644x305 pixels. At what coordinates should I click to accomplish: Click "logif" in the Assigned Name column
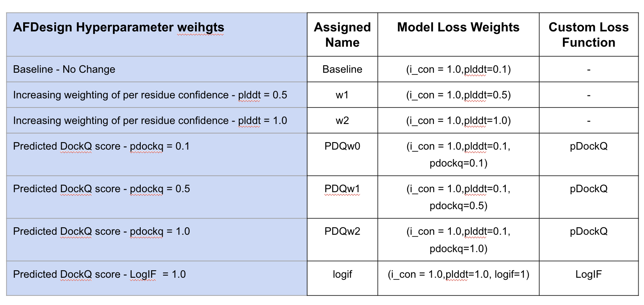coord(342,274)
